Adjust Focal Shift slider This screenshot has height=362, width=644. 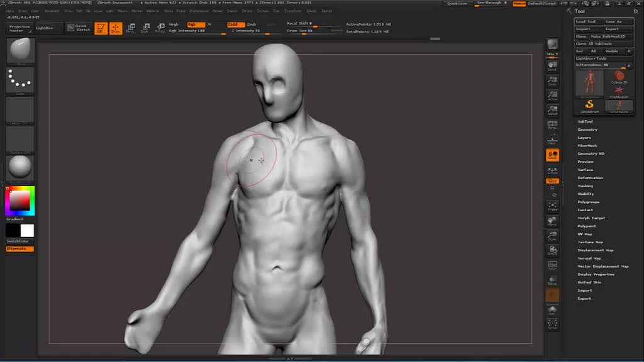click(314, 24)
